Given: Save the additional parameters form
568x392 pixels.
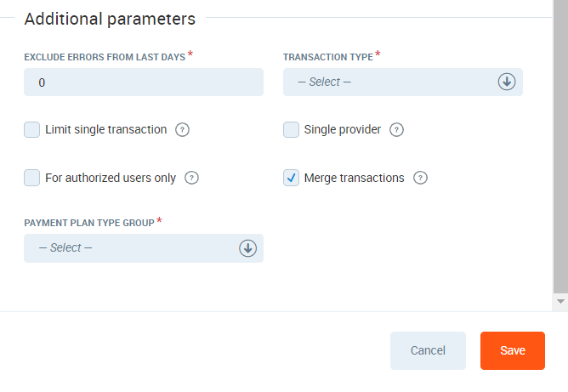Looking at the screenshot, I should (512, 350).
